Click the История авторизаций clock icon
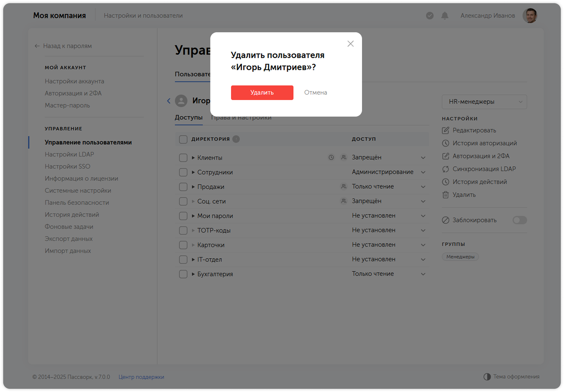The height and width of the screenshot is (392, 564). click(x=445, y=143)
